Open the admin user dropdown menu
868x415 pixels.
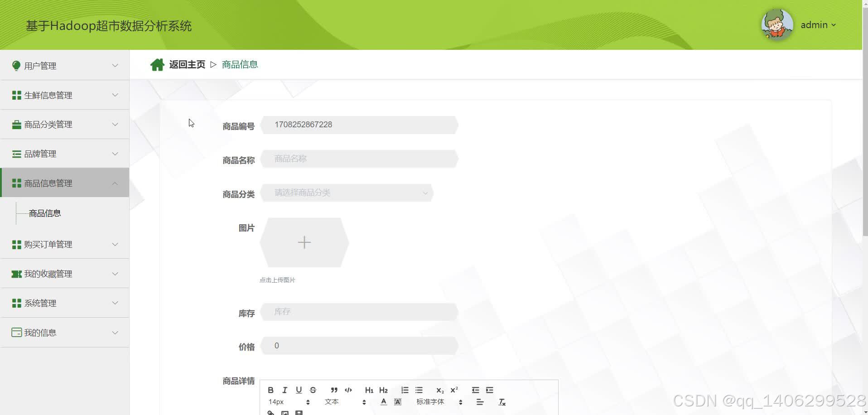tap(818, 25)
